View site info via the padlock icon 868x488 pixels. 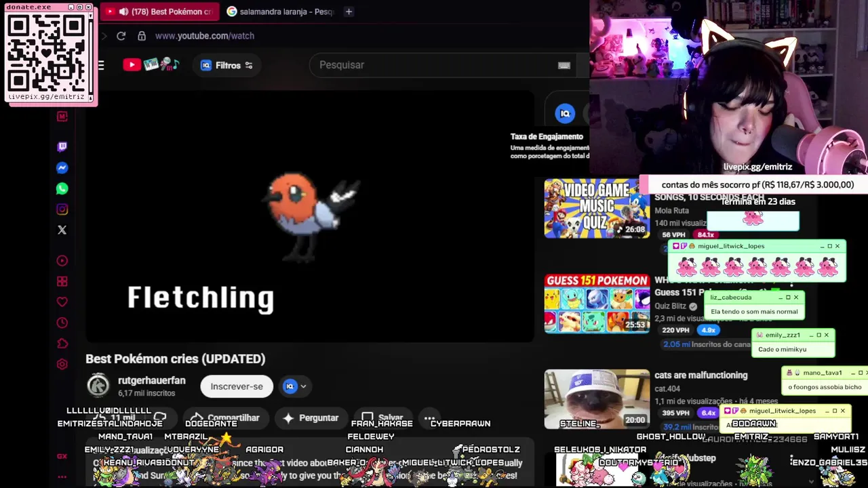point(141,36)
